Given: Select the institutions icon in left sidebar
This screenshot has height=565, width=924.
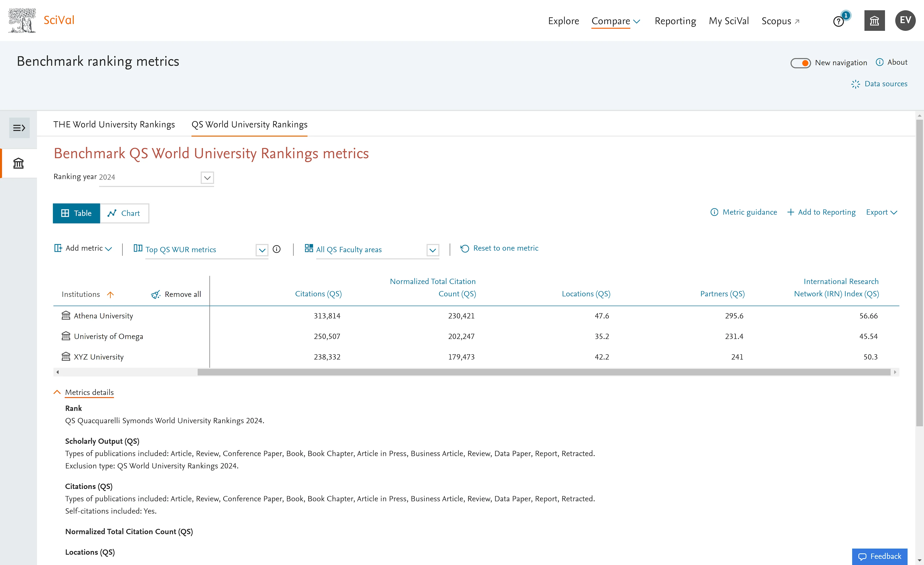Looking at the screenshot, I should tap(18, 163).
